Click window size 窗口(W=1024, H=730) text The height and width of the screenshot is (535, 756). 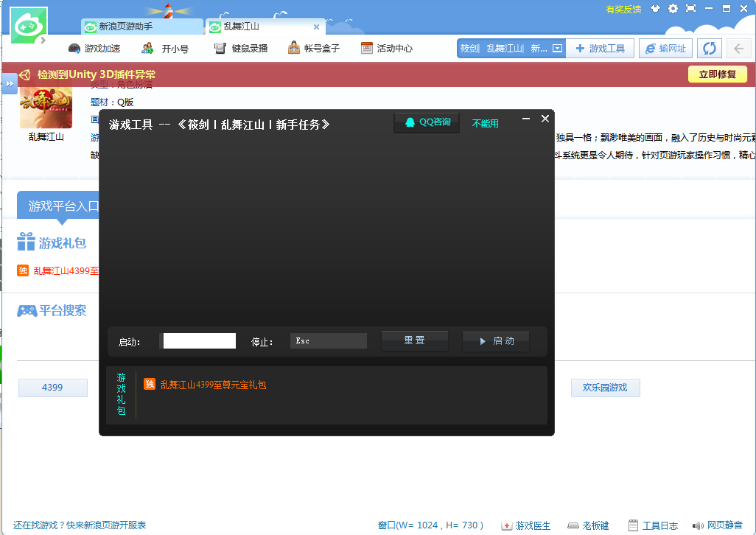[430, 525]
